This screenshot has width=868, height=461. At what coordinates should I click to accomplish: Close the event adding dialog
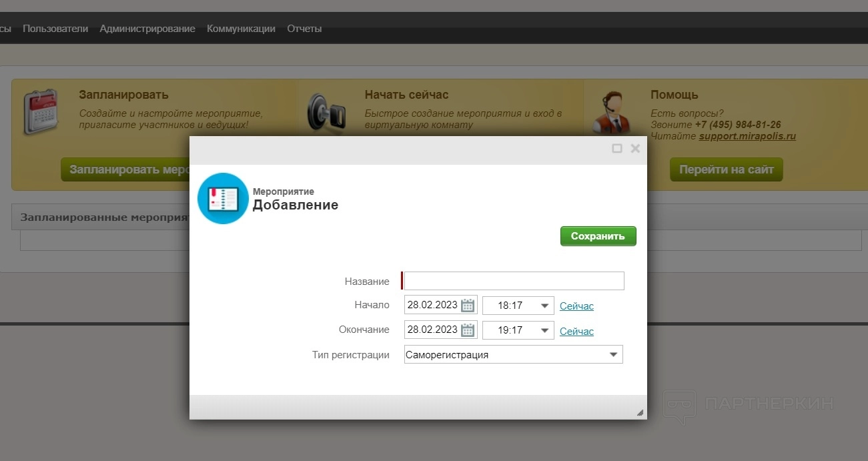click(x=635, y=148)
